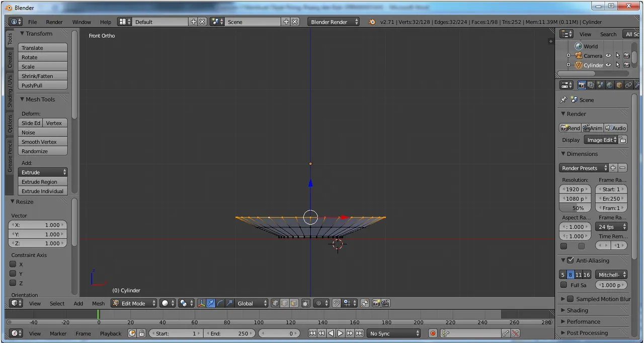Open the Extrude dropdown in Mesh Tools

coord(43,173)
